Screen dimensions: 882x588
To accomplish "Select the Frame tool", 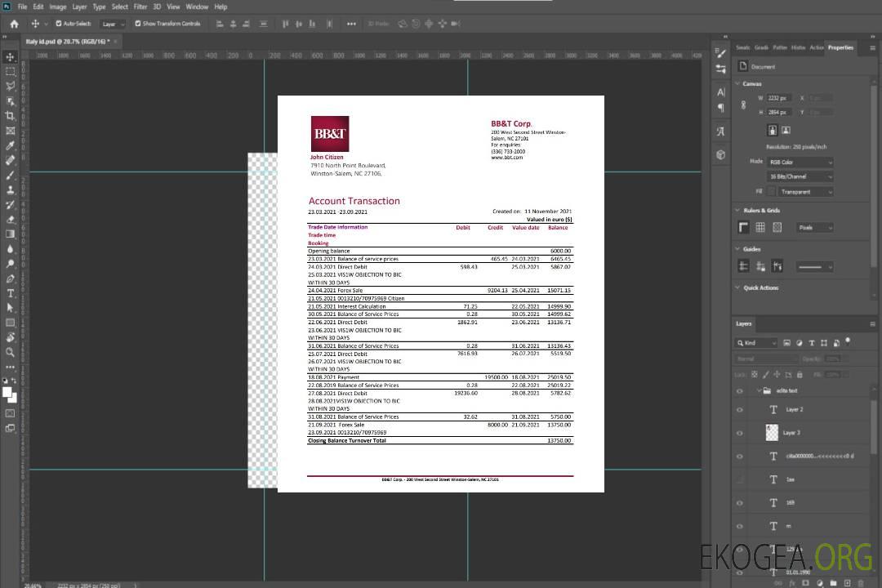I will pyautogui.click(x=10, y=131).
